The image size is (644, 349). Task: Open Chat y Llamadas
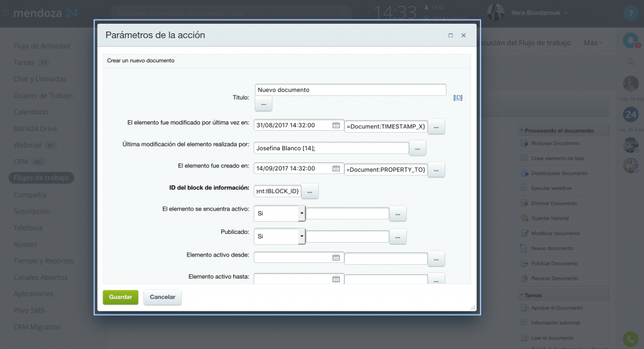pos(40,79)
